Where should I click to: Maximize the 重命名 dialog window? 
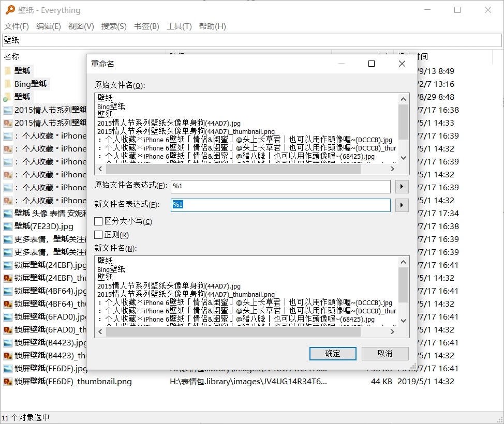[371, 64]
